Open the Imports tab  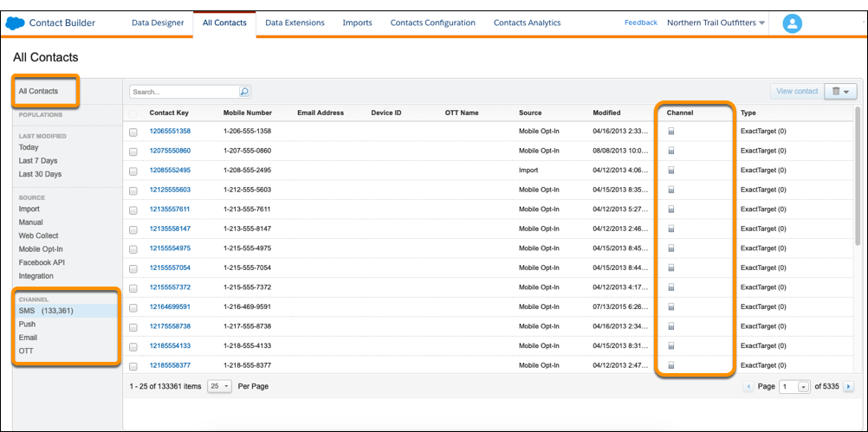point(358,23)
